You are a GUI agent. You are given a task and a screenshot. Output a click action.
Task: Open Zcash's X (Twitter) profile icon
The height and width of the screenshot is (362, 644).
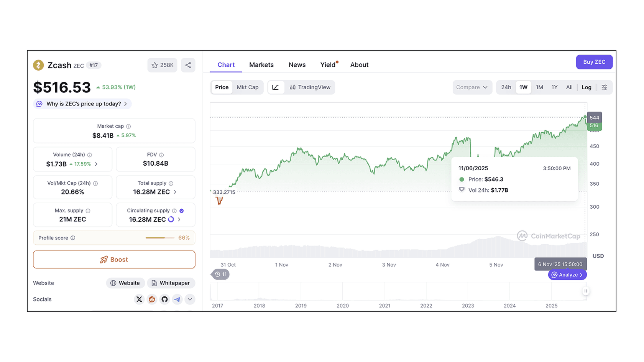tap(139, 299)
